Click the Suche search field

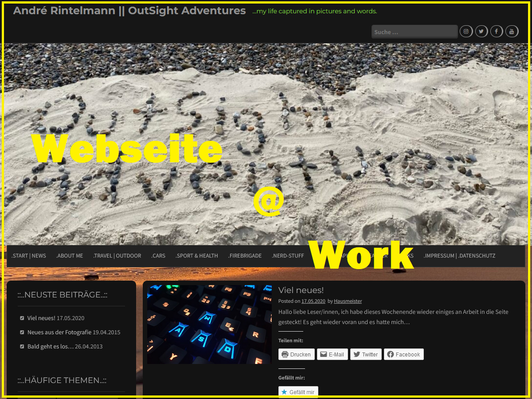coord(414,32)
